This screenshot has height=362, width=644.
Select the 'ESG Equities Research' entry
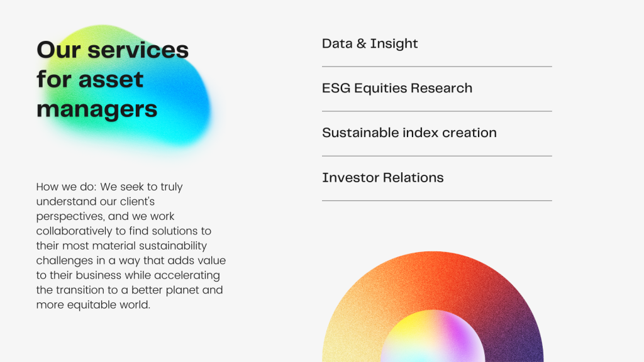[x=397, y=89]
